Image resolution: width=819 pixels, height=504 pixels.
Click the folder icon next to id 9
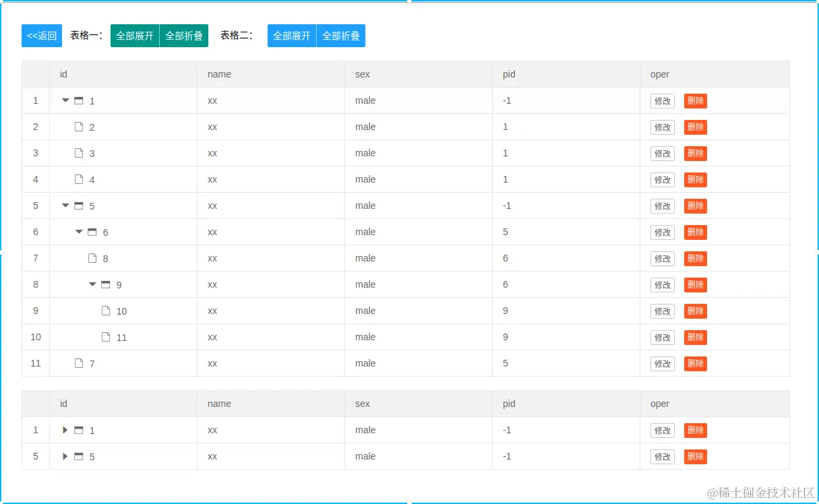pos(106,284)
